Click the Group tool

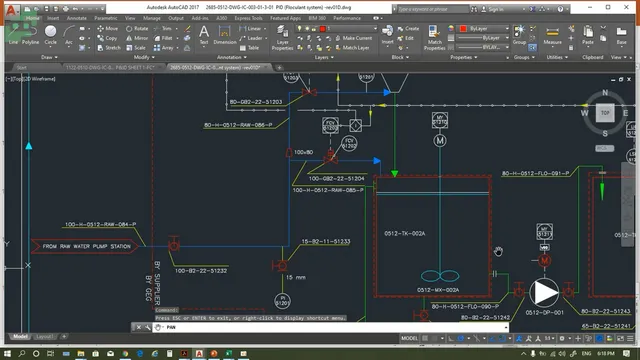click(519, 35)
